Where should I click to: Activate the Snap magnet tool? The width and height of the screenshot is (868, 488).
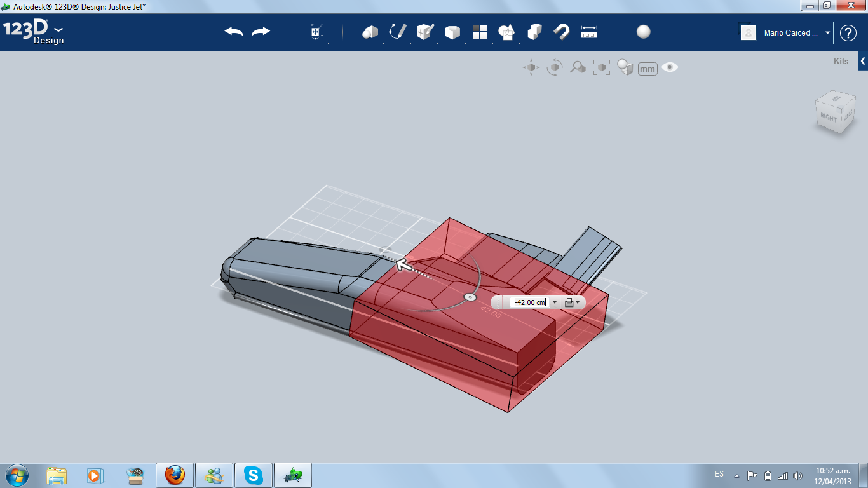click(x=562, y=32)
